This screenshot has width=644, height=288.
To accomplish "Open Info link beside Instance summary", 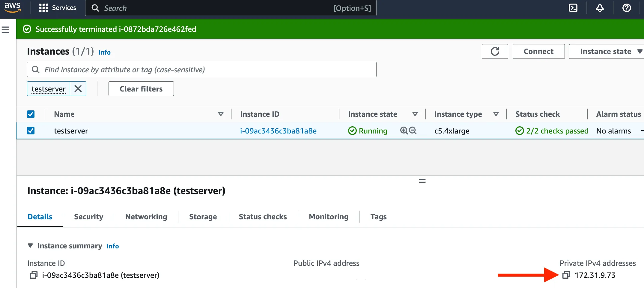I will (113, 246).
